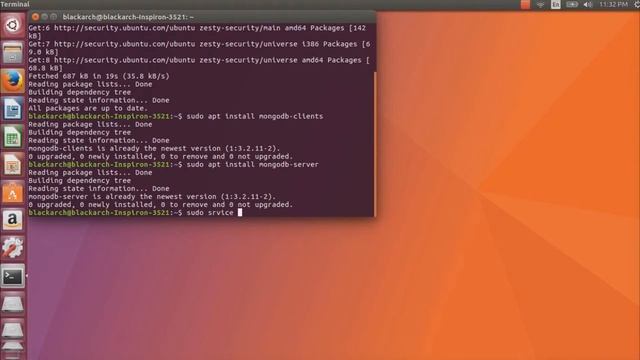Minimize the terminal window
640x360 pixels.
tap(44, 17)
